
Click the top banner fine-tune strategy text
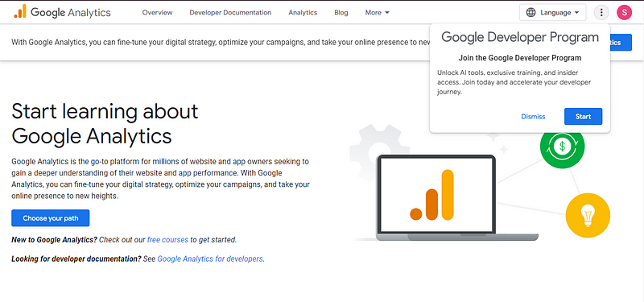tap(221, 43)
